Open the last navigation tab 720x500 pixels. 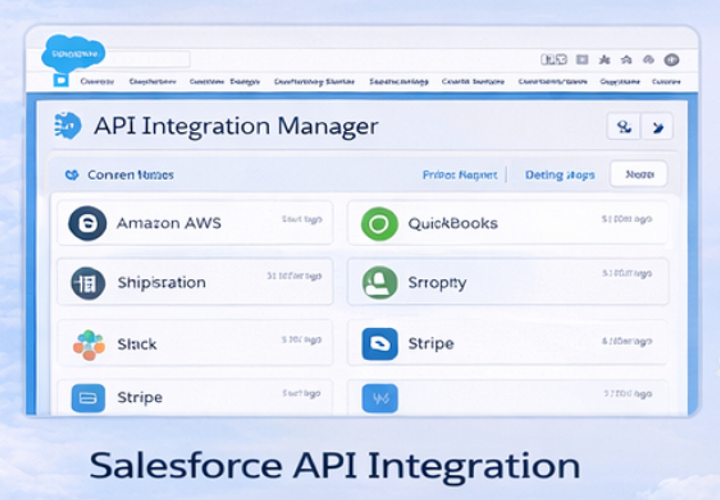(666, 81)
